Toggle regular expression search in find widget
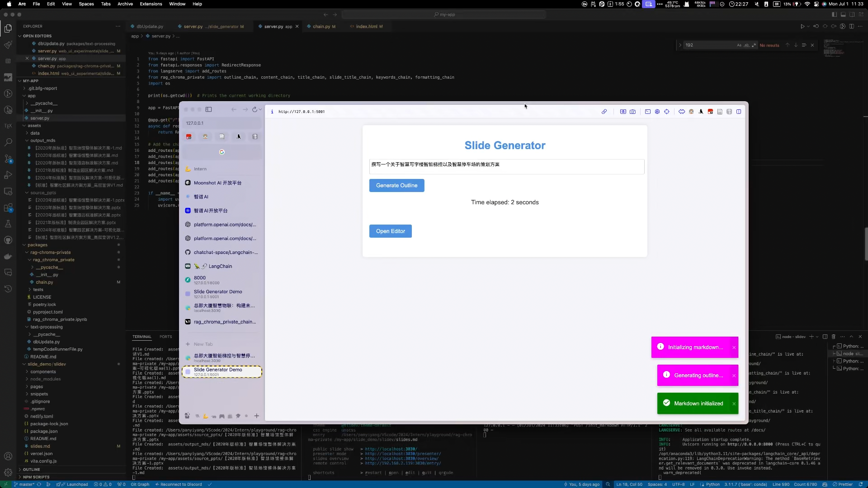Viewport: 868px width, 488px height. point(754,45)
